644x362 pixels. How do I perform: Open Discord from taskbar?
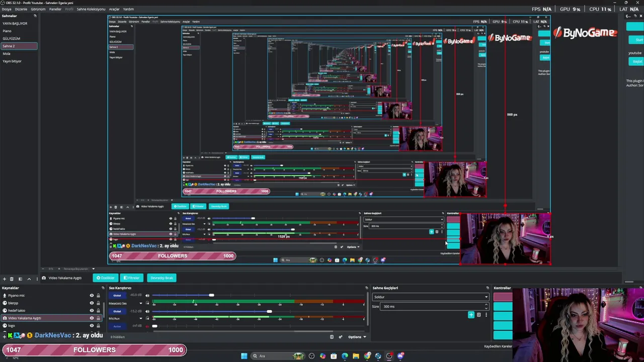click(400, 356)
